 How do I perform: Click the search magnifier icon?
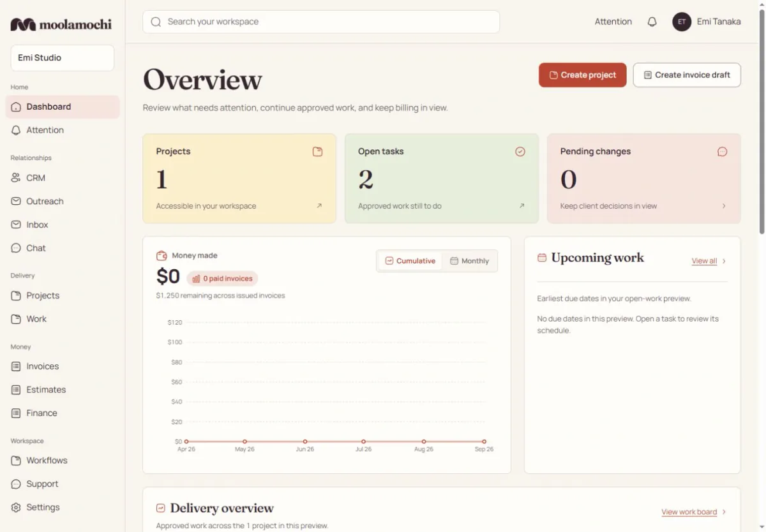(x=156, y=22)
